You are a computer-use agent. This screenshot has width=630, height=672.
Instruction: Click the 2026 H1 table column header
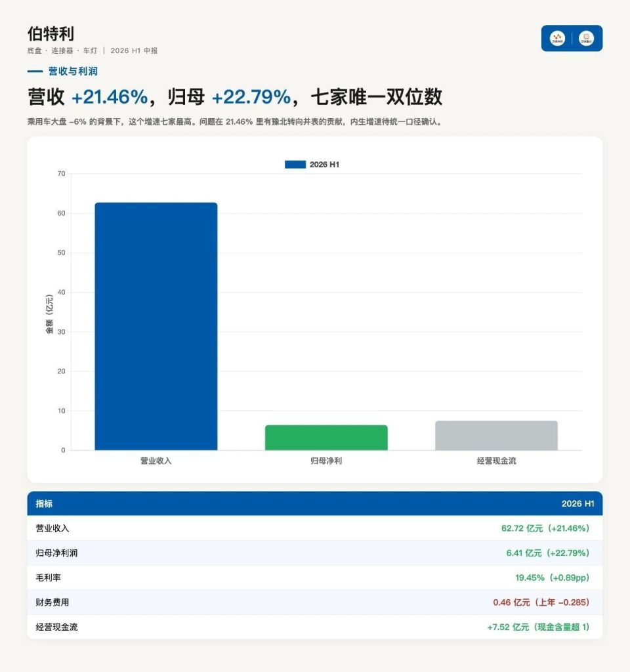tap(577, 503)
